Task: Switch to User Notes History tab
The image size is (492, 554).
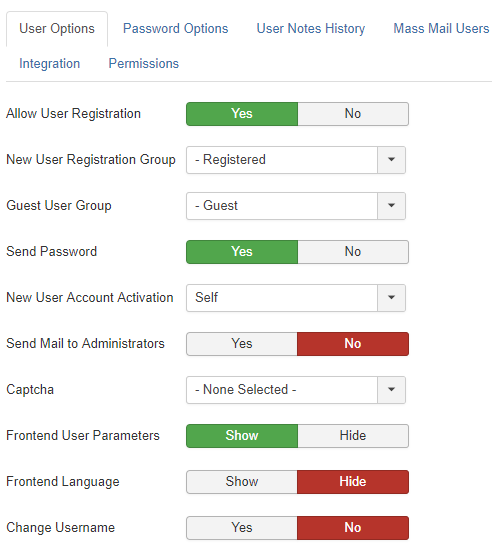Action: [310, 29]
